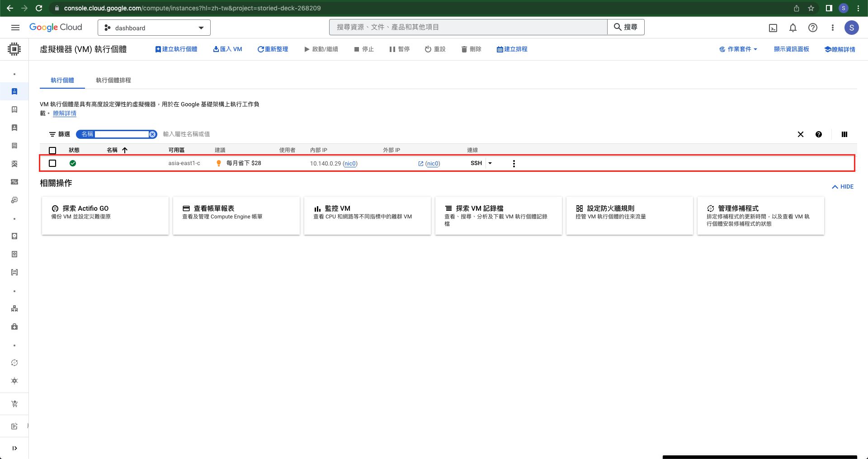Switch to the 執行個體 tab
The height and width of the screenshot is (459, 868).
click(x=62, y=80)
